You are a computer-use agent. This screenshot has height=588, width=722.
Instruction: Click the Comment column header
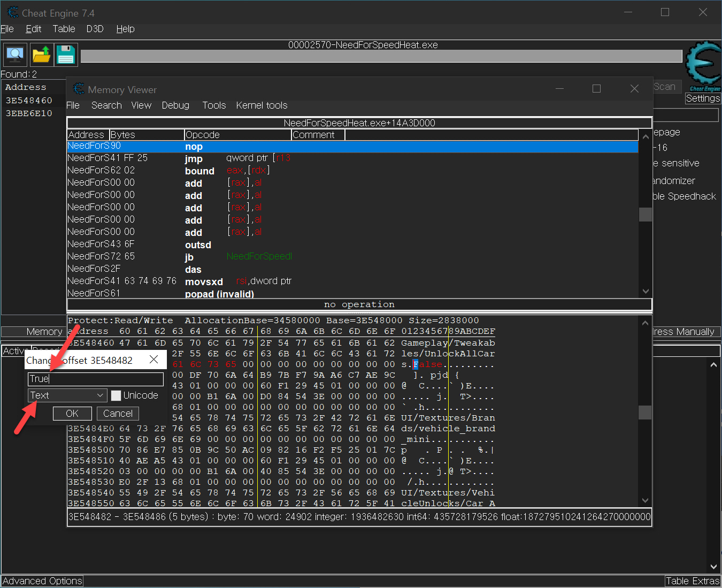point(318,135)
